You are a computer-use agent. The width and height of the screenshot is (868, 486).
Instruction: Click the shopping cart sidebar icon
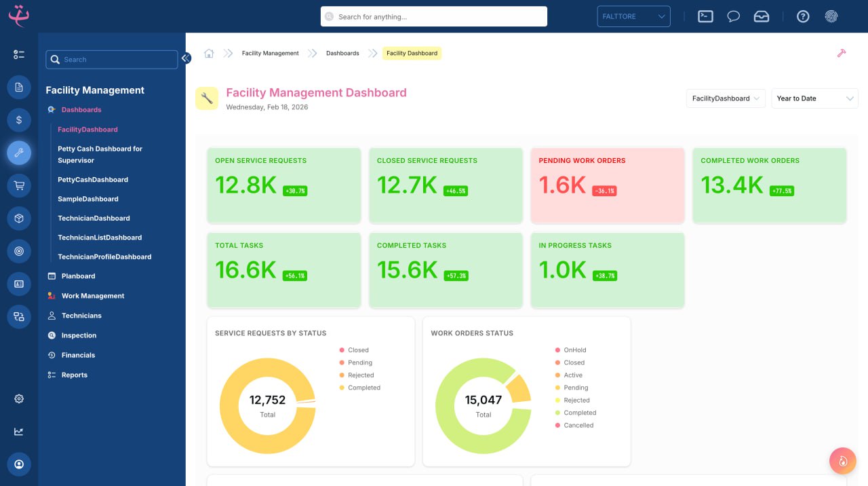pos(19,185)
